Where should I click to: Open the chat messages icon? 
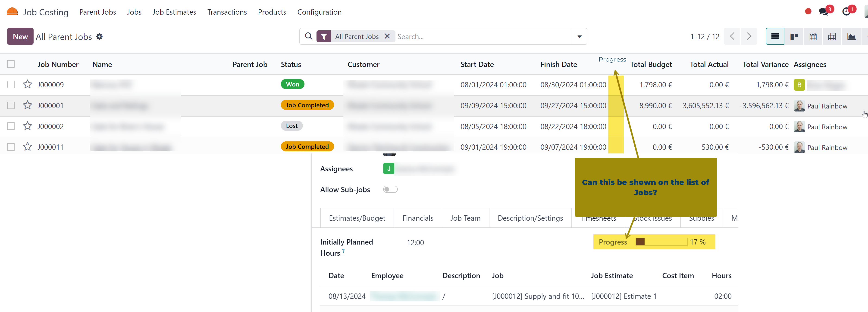tap(823, 12)
